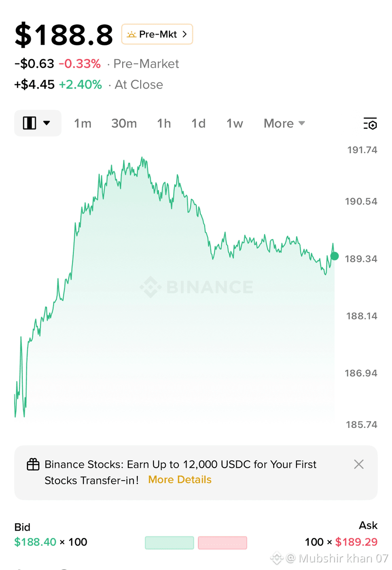Select the 1d chart interval

pyautogui.click(x=198, y=124)
